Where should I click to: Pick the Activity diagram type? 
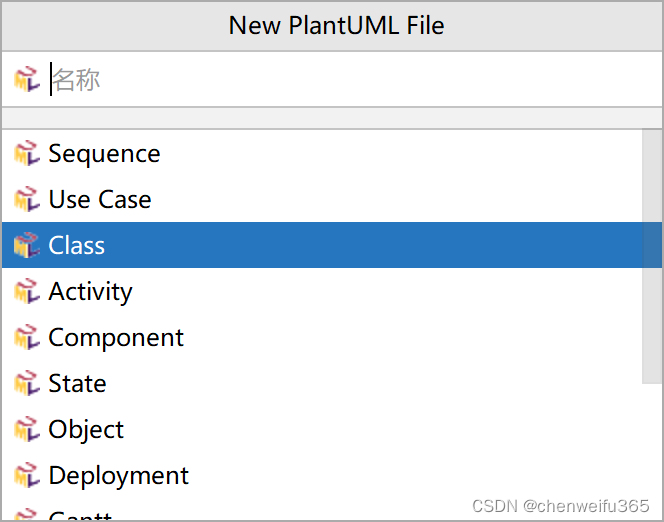(x=322, y=291)
